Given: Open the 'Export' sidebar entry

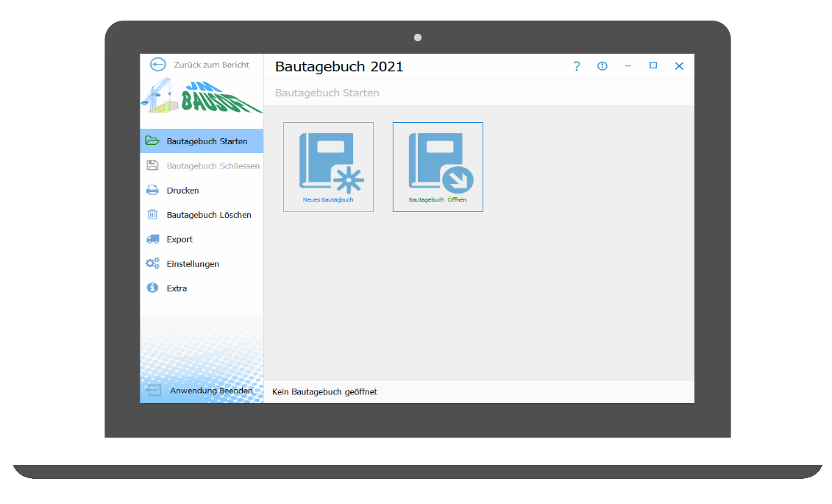Looking at the screenshot, I should [179, 239].
